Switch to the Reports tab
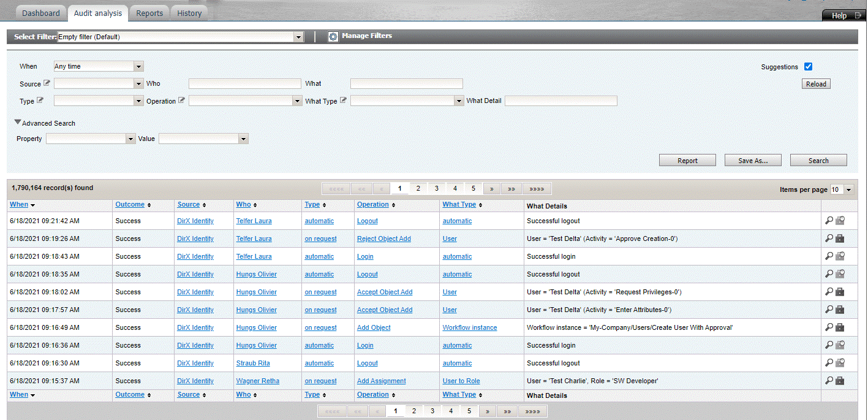 coord(149,13)
